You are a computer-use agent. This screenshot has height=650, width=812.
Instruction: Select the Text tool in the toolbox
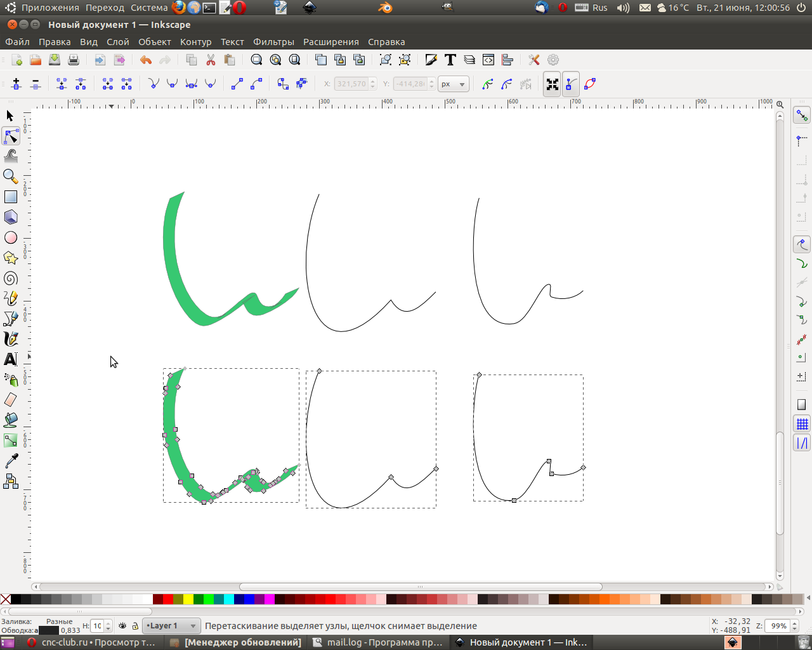point(10,360)
